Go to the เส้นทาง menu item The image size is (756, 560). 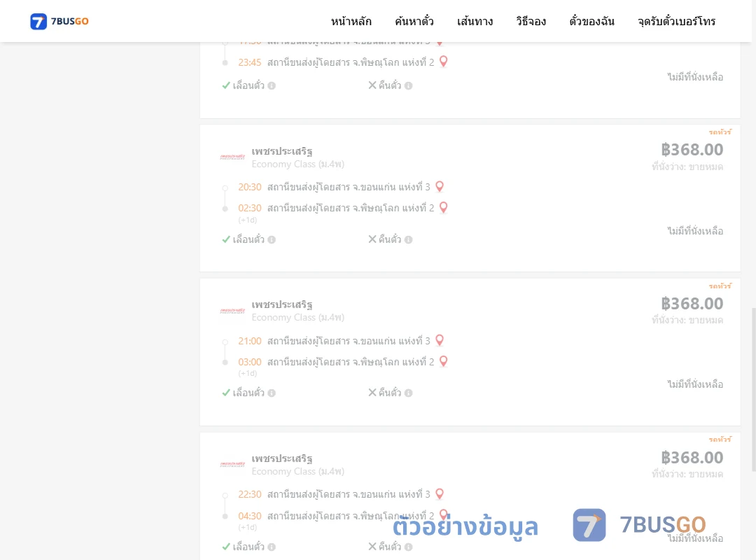[475, 21]
